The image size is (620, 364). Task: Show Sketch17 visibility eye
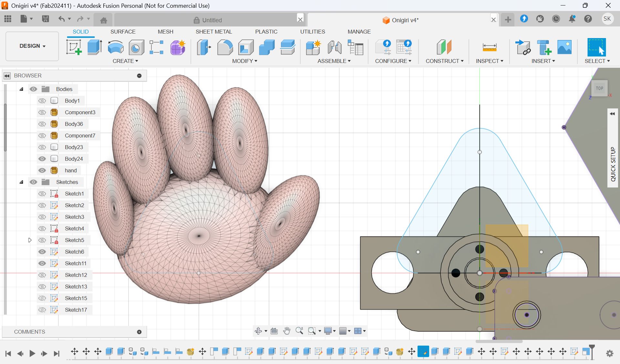click(42, 310)
